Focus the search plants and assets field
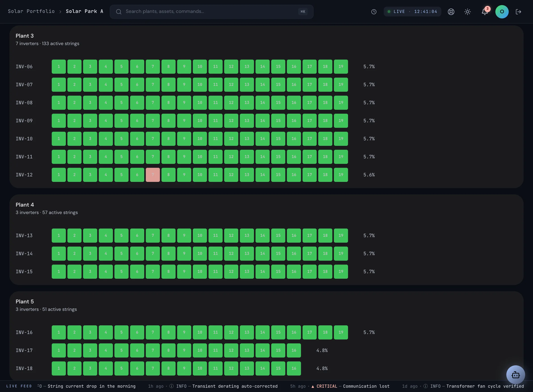The image size is (533, 392). [211, 12]
